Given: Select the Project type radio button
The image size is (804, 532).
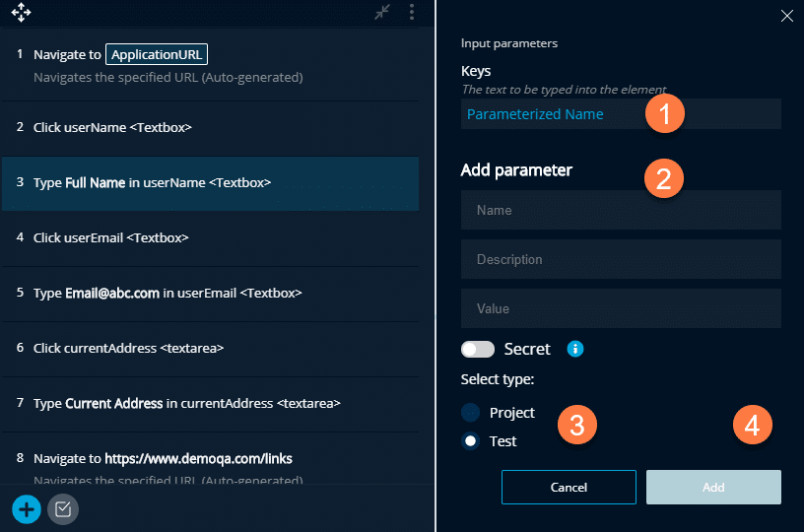Looking at the screenshot, I should [471, 412].
